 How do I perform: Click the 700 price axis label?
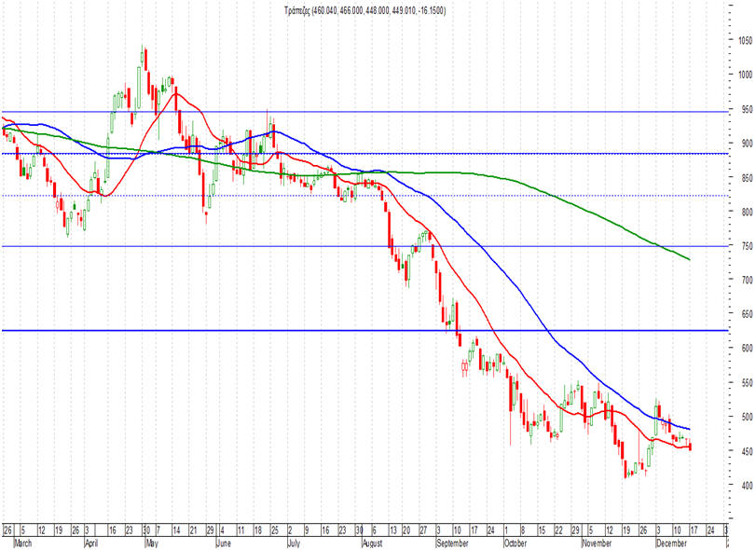click(747, 280)
